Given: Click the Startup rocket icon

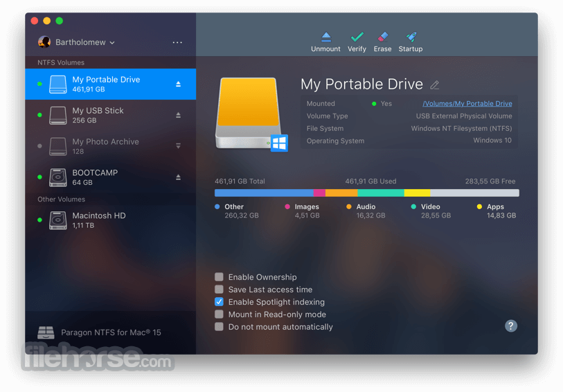Looking at the screenshot, I should click(411, 37).
